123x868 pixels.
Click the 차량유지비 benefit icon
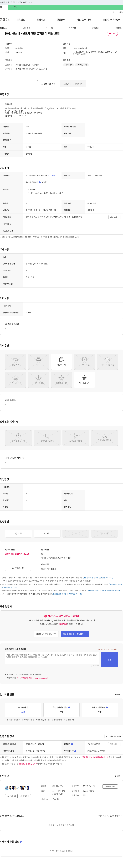pos(61,362)
